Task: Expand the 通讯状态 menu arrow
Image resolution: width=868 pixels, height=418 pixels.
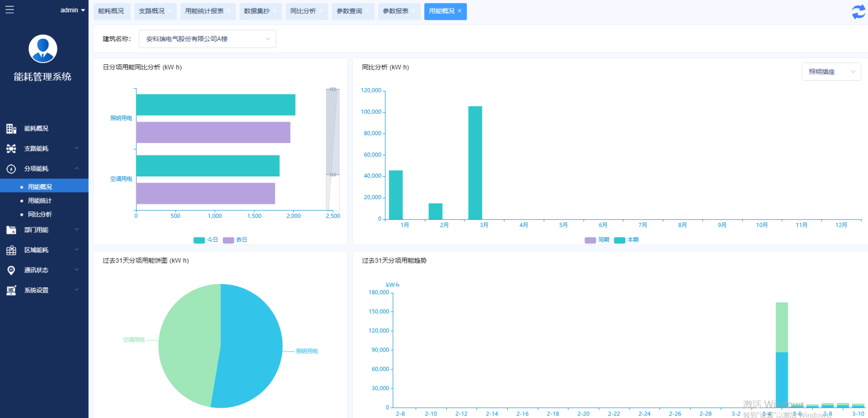Action: coord(76,270)
